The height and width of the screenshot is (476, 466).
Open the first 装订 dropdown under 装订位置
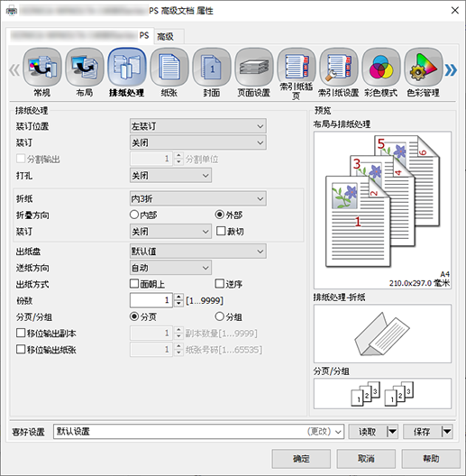(198, 142)
